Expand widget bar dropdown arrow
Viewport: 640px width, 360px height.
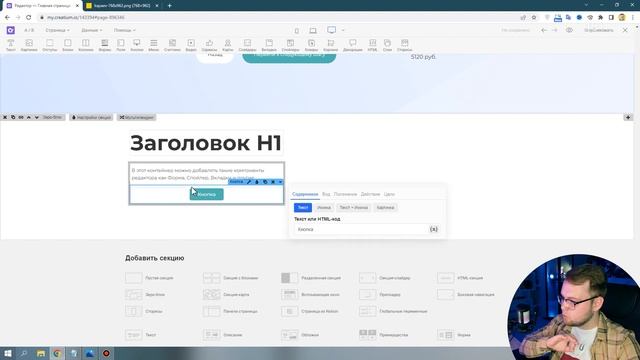pos(280,182)
